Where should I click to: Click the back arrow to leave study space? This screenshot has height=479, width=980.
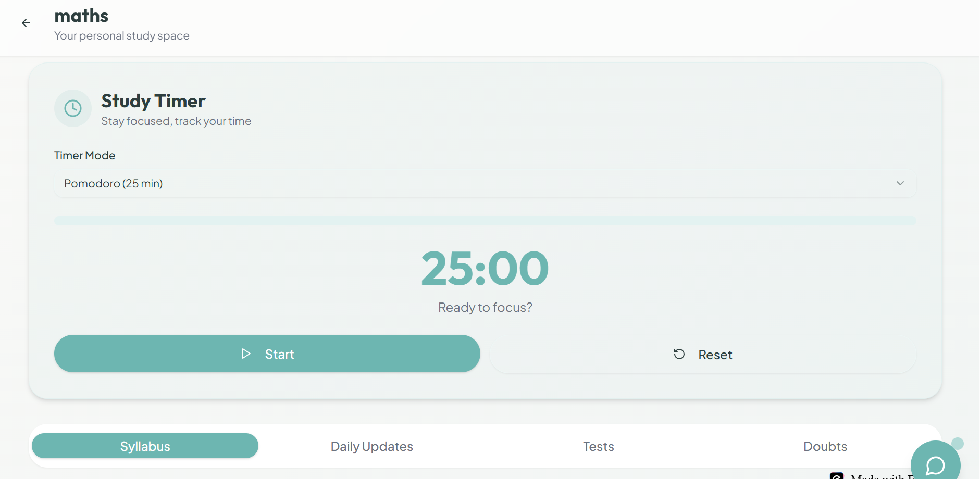(x=26, y=22)
